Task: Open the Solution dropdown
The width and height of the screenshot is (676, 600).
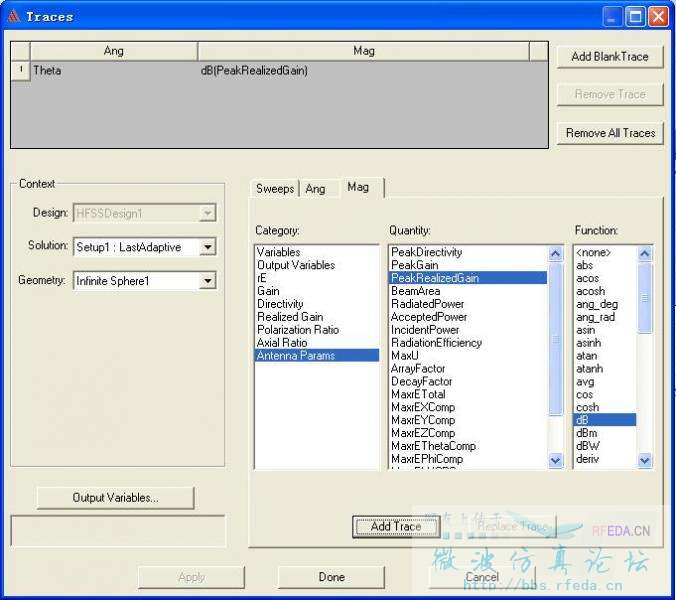Action: tap(207, 246)
